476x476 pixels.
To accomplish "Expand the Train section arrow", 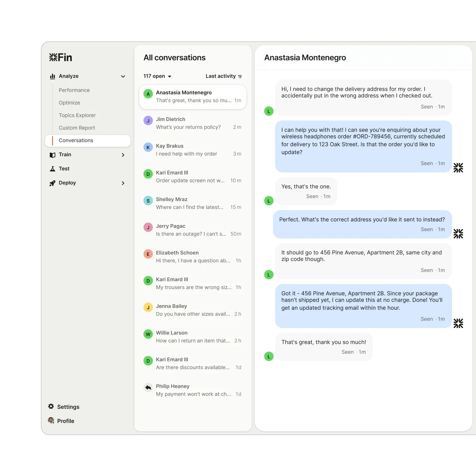I will tap(123, 155).
